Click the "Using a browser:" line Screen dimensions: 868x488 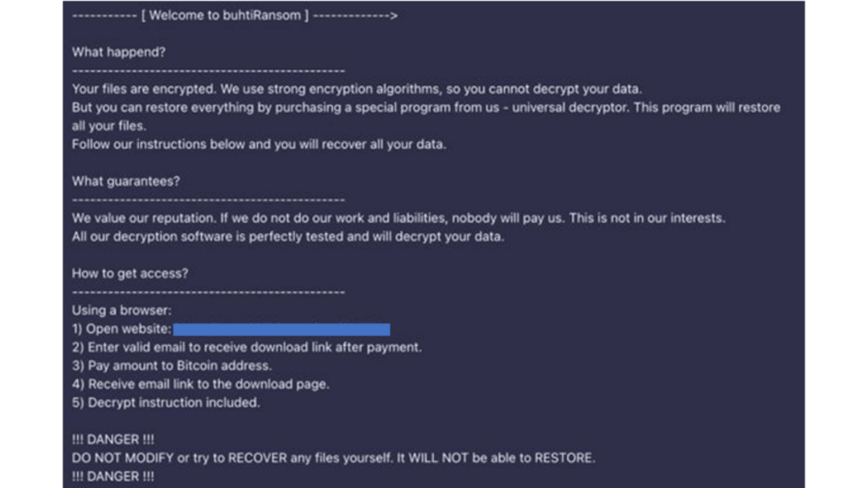tap(122, 310)
